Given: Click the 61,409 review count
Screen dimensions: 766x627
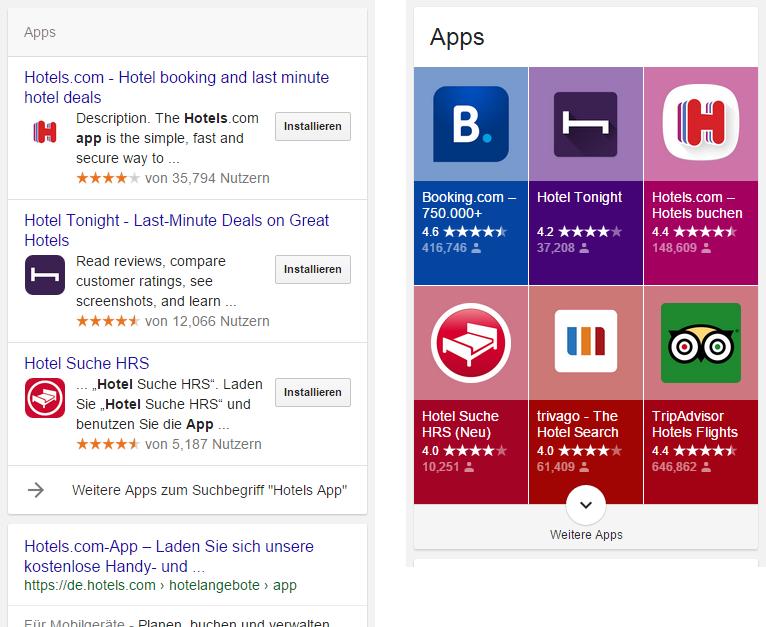Looking at the screenshot, I should 556,467.
